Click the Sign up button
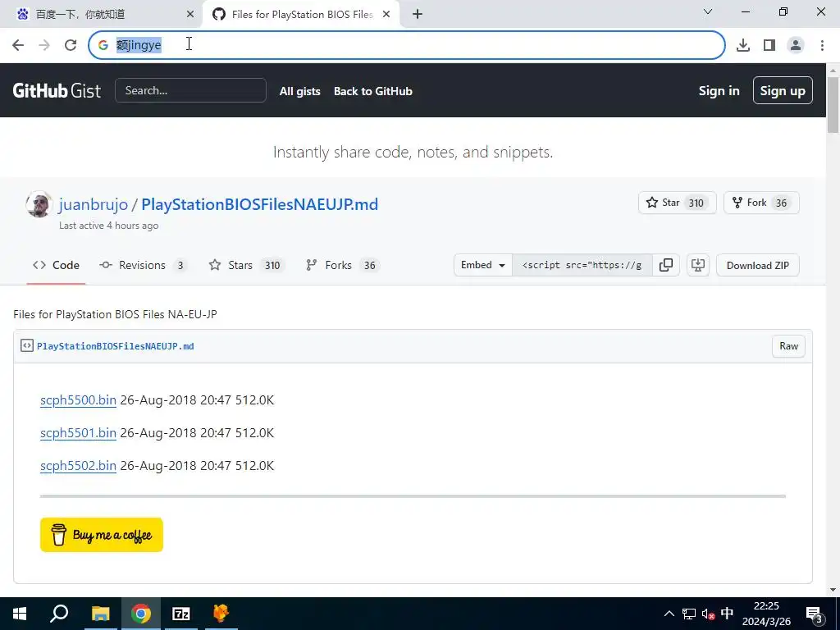 coord(783,90)
